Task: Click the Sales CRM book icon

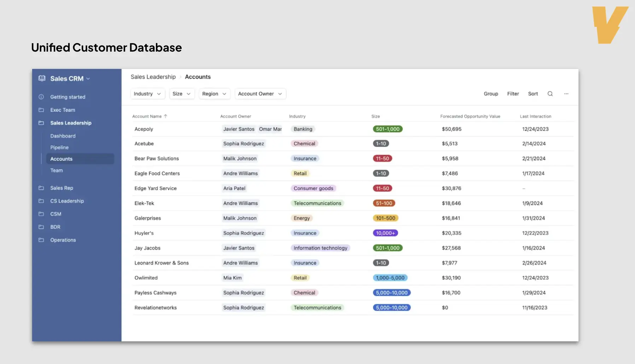Action: 42,78
